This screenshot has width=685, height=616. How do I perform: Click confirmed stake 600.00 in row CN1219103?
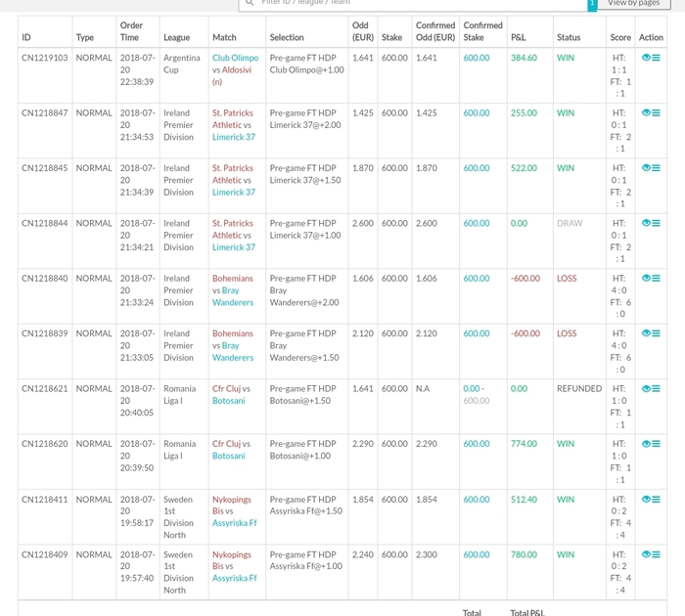tap(477, 58)
